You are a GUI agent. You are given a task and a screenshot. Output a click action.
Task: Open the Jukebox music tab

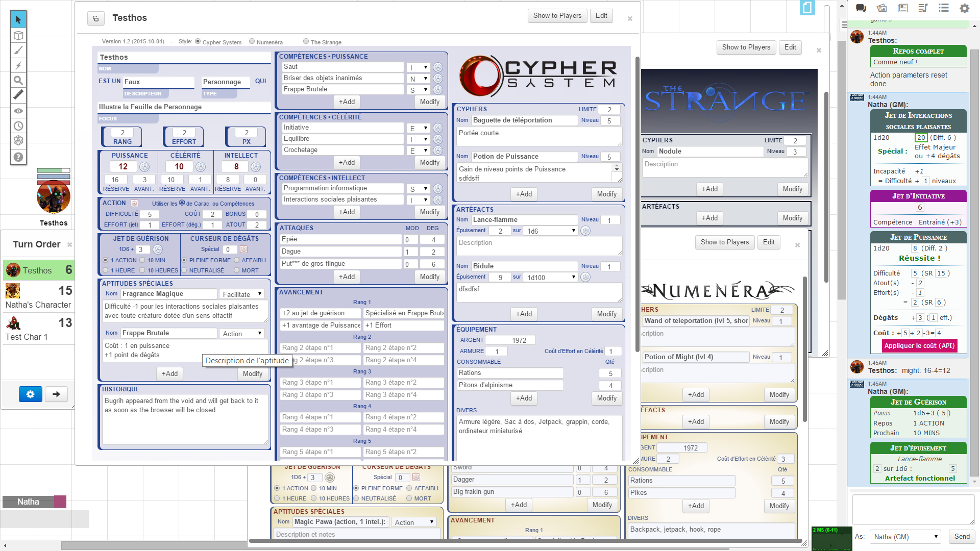coord(922,8)
